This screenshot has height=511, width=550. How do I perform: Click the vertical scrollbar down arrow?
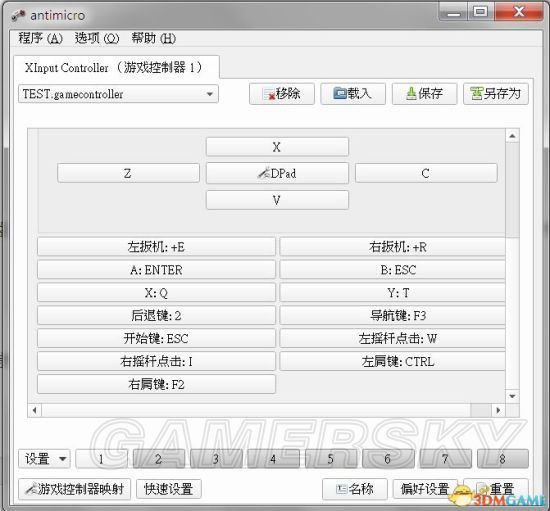pyautogui.click(x=512, y=396)
